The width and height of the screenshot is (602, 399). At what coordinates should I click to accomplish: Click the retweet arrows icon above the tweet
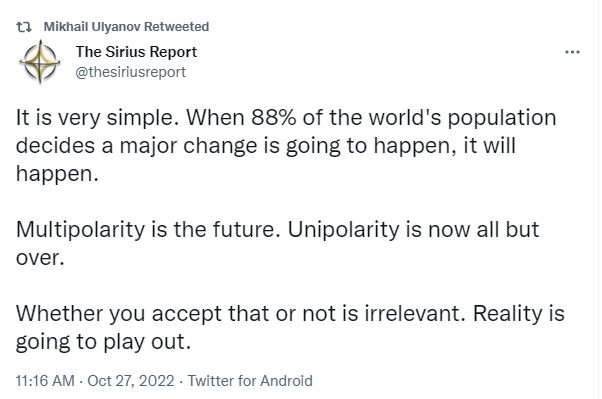click(x=24, y=27)
